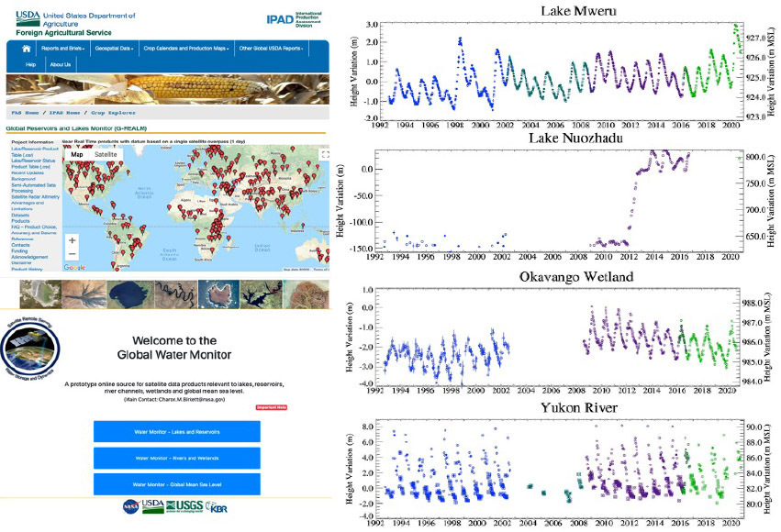The height and width of the screenshot is (532, 781).
Task: Click the Global Reservoirs and Lakes Monitor heading
Action: [76, 128]
